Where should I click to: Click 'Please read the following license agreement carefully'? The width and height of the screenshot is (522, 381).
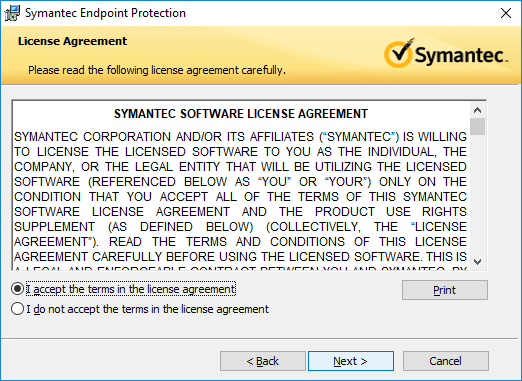[157, 70]
